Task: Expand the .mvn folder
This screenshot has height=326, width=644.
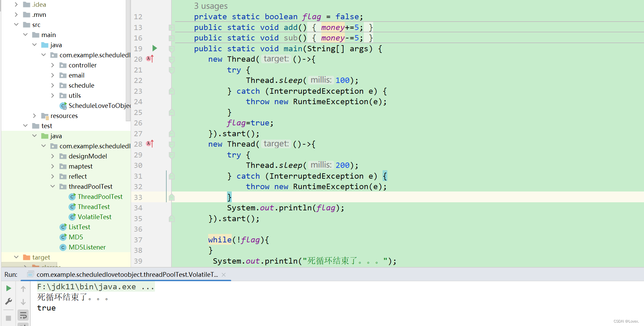Action: 16,14
